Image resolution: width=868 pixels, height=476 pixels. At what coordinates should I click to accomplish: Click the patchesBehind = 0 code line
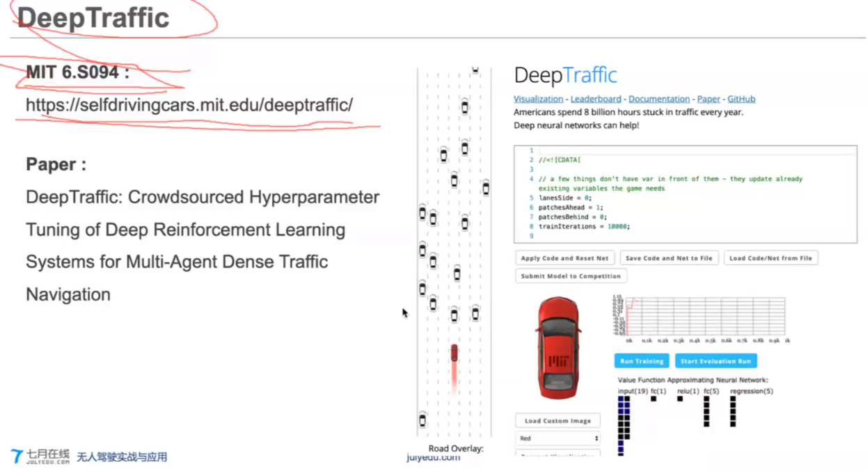pos(573,216)
